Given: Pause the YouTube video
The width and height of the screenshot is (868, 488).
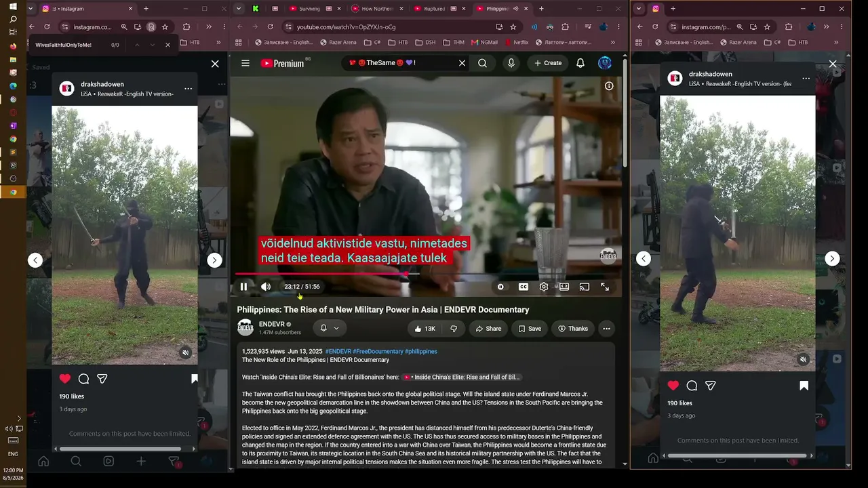Looking at the screenshot, I should click(243, 287).
